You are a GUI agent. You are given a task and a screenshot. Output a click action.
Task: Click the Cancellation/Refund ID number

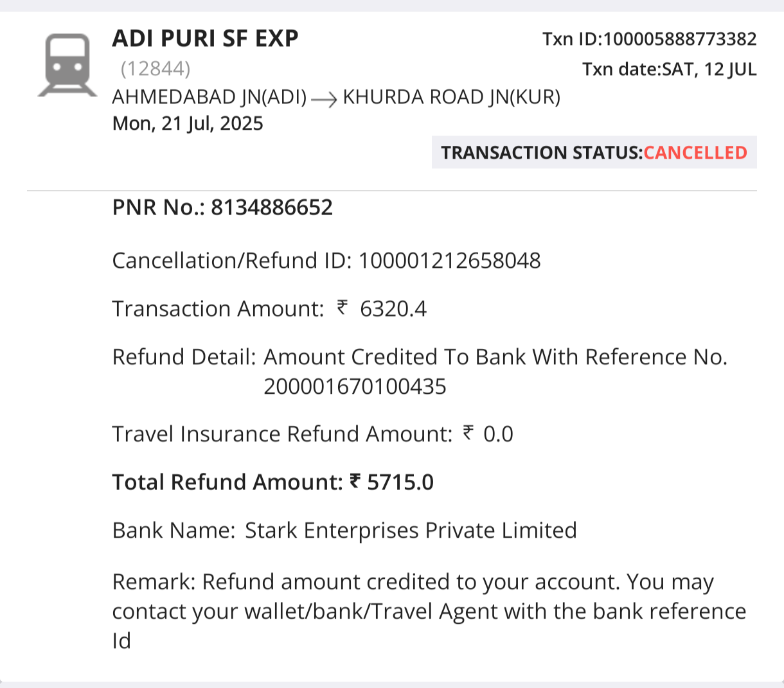tap(449, 261)
